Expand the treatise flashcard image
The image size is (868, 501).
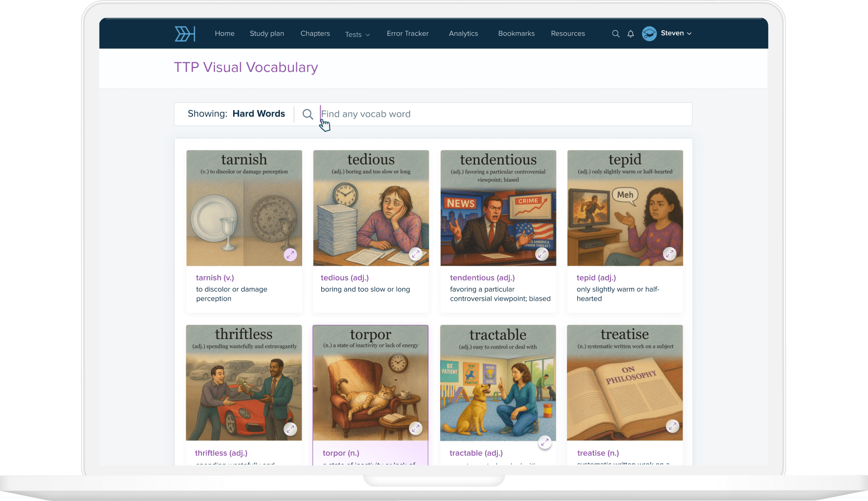coord(672,426)
